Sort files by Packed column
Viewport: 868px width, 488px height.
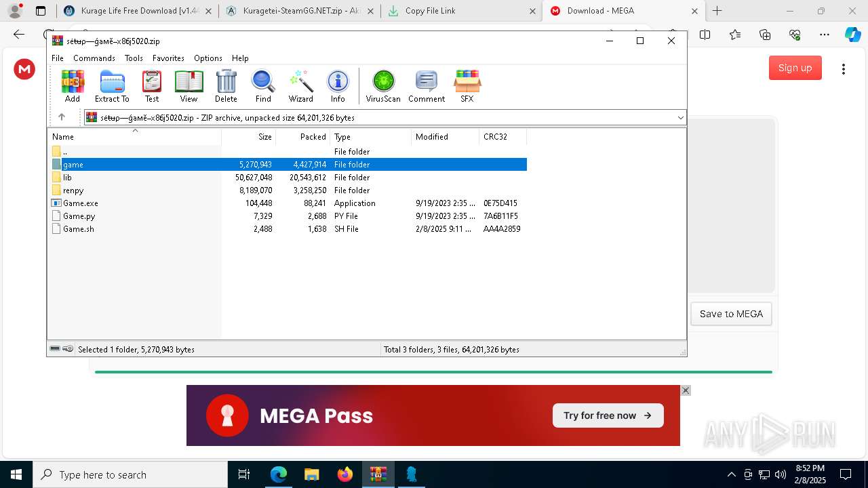tap(303, 137)
